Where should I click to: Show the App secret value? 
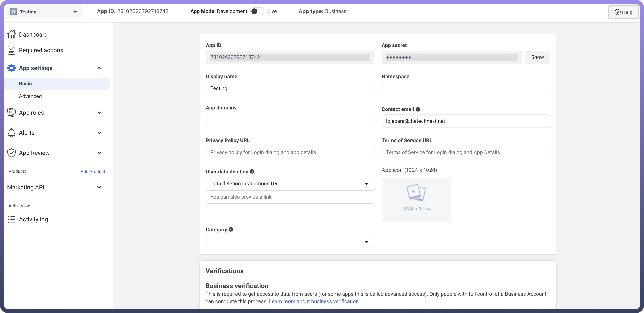click(537, 57)
